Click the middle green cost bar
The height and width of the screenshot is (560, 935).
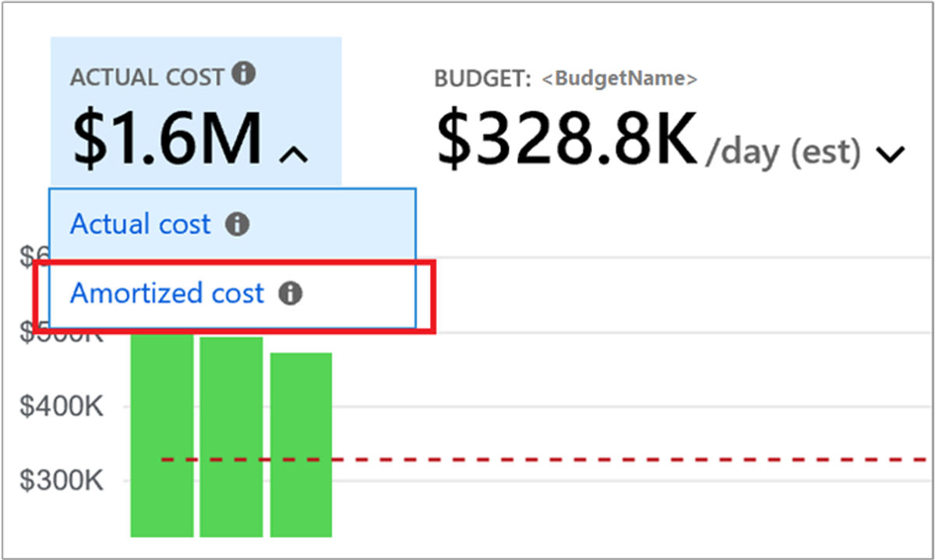231,437
